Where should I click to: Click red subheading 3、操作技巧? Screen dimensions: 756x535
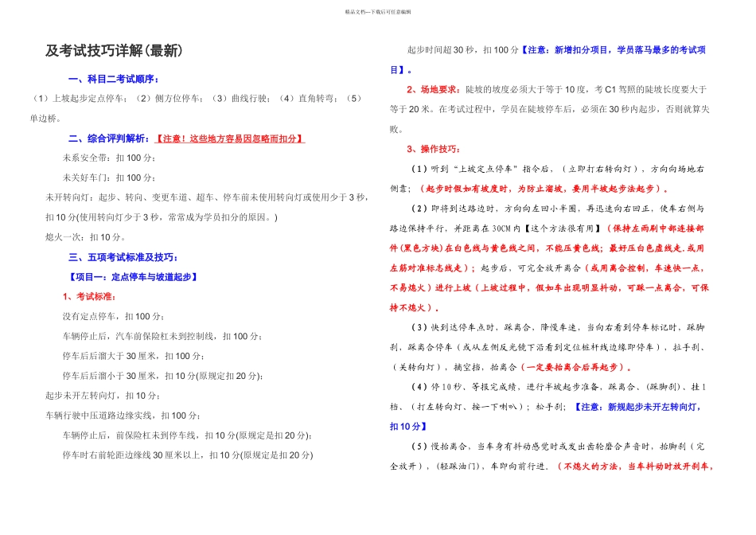click(x=434, y=149)
